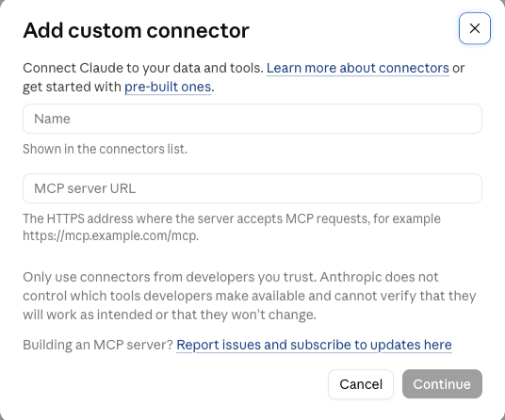505x420 pixels.
Task: Focus the Name input field
Action: [x=252, y=119]
